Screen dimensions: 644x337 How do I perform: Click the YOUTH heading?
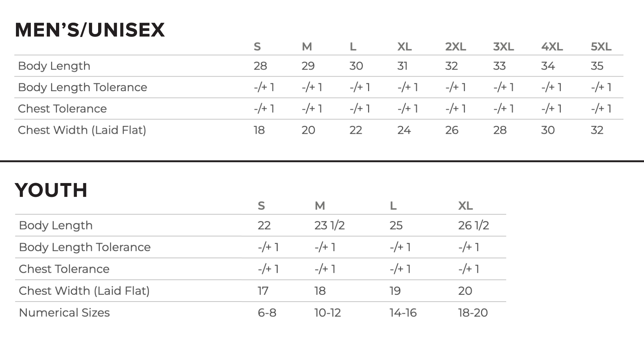point(51,190)
